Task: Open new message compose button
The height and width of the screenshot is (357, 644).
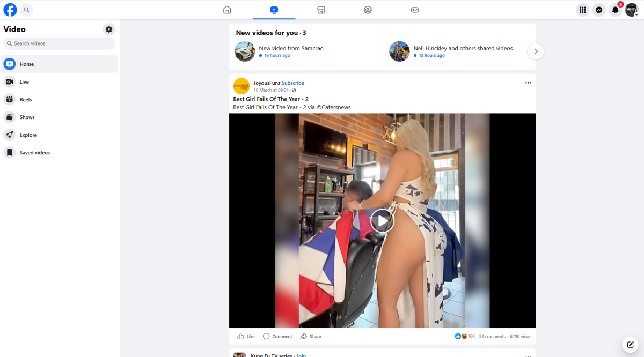Action: pyautogui.click(x=631, y=344)
